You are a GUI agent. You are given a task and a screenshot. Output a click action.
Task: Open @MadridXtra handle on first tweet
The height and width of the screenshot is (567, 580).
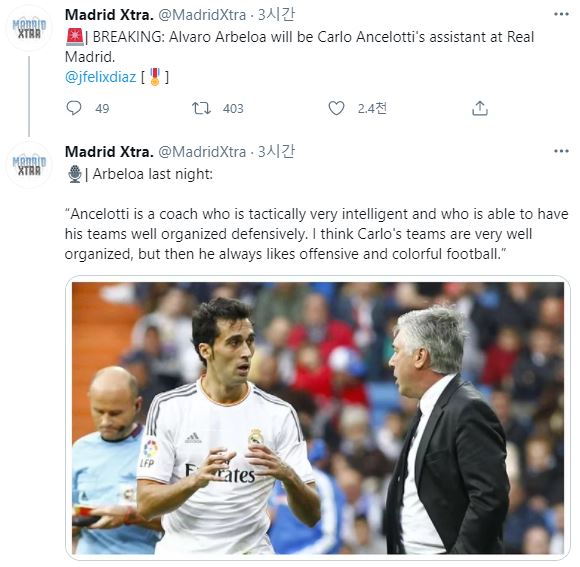tap(202, 15)
